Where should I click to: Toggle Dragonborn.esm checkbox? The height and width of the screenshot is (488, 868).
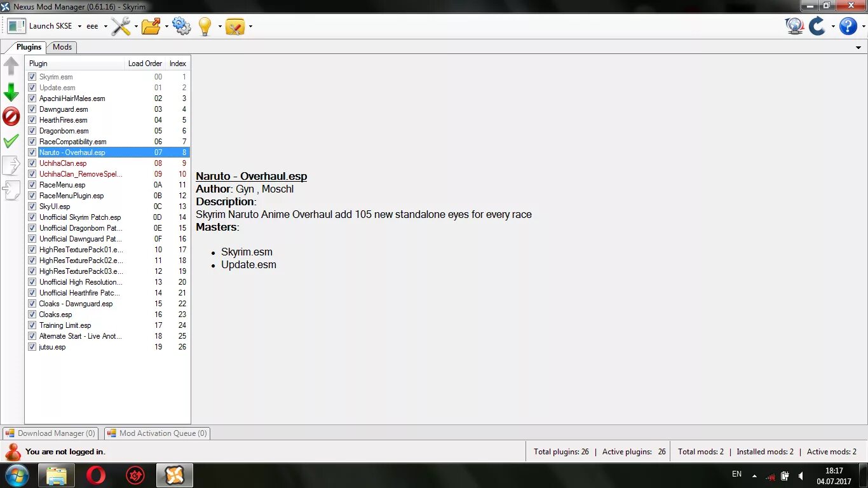pos(32,131)
